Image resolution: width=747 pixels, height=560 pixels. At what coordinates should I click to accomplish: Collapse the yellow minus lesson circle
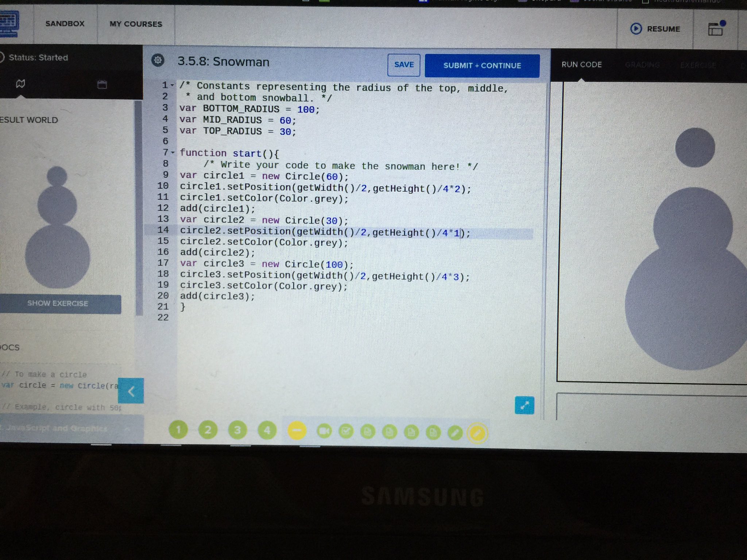[297, 431]
